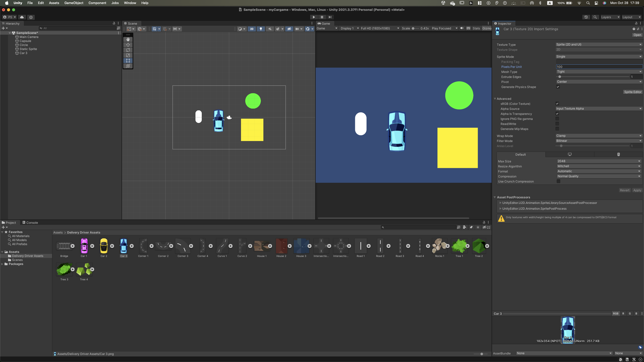This screenshot has height=362, width=644.
Task: Open the GameObject menu
Action: (x=74, y=3)
